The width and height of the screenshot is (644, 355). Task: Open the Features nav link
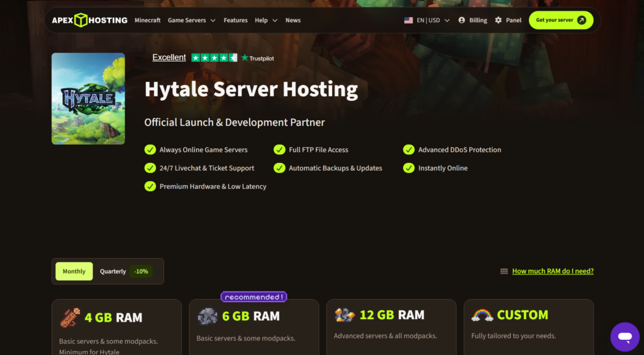235,20
